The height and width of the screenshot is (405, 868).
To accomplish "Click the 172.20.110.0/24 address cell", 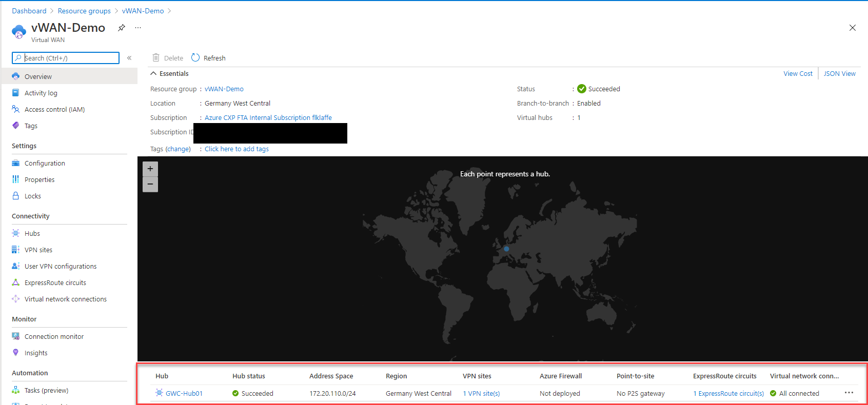I will (332, 393).
